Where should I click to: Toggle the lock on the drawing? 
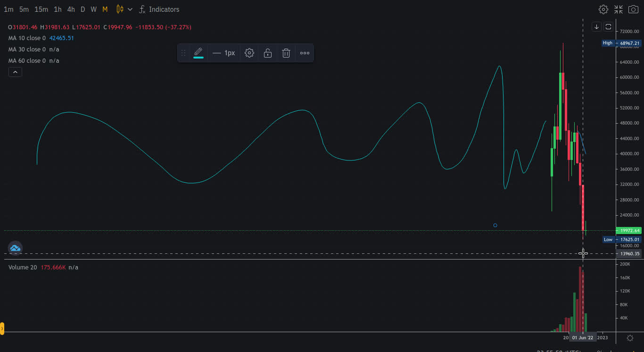point(268,53)
